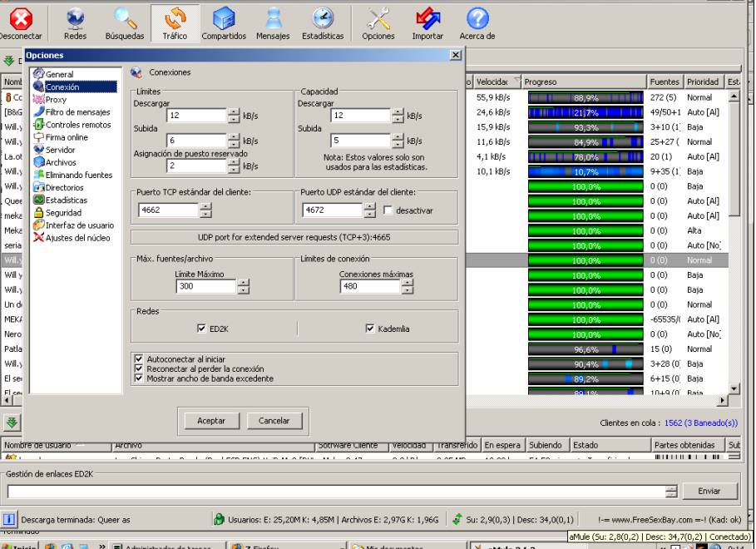Click the Aceptar button
Image resolution: width=756 pixels, height=549 pixels.
point(210,421)
